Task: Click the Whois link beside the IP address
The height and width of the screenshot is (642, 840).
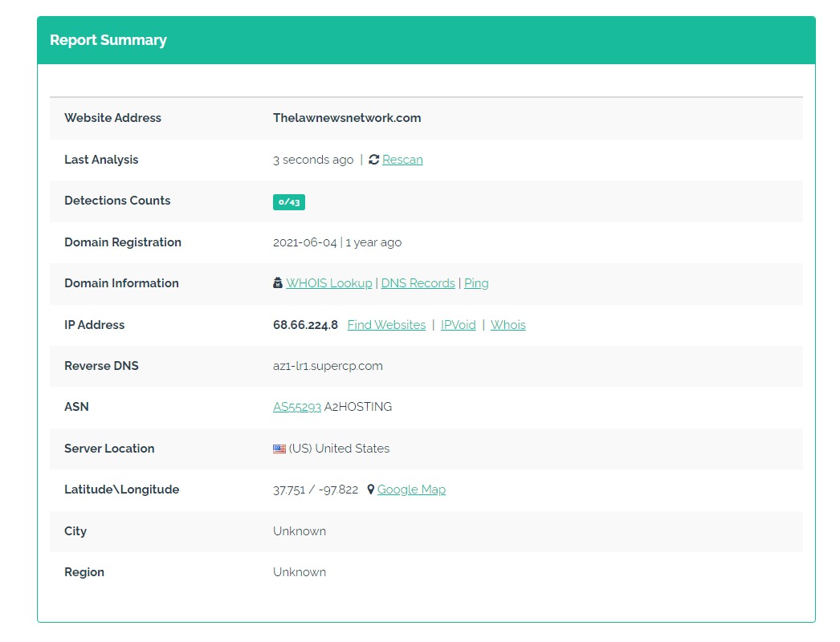Action: (x=508, y=324)
